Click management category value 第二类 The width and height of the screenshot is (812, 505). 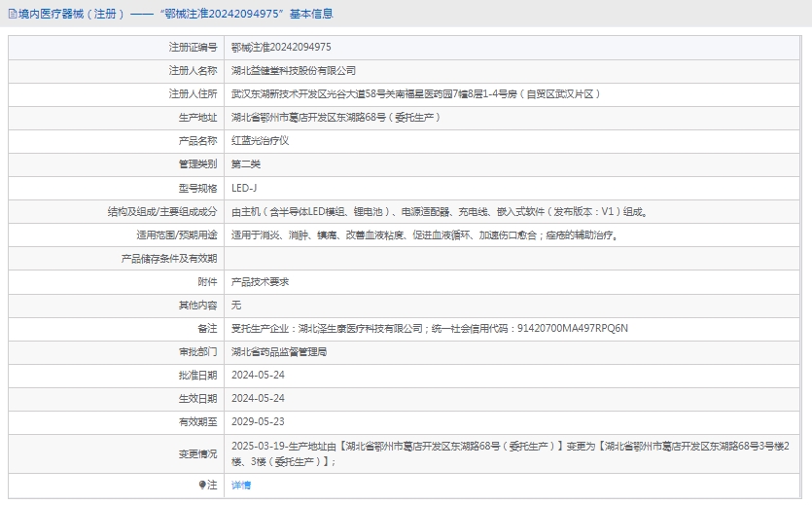tap(245, 163)
